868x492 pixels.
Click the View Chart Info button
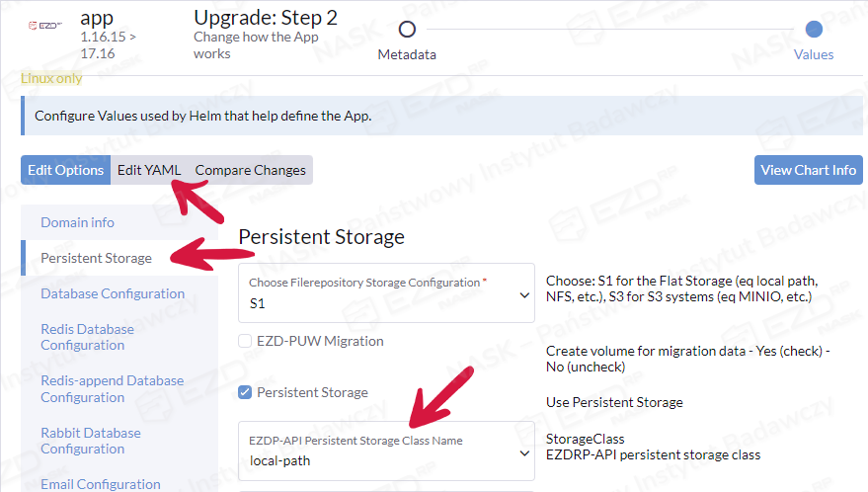[x=808, y=170]
